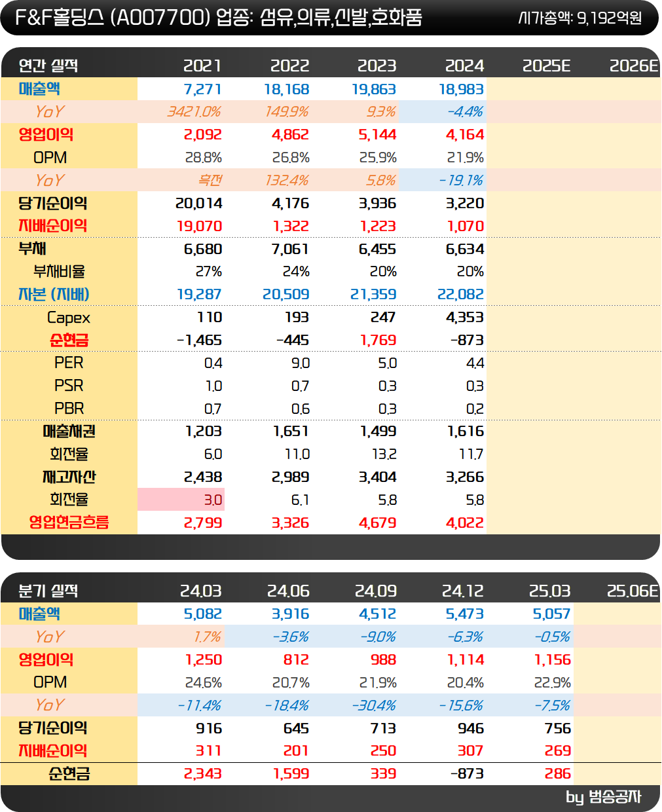Select the 9.0 PER value

[300, 363]
